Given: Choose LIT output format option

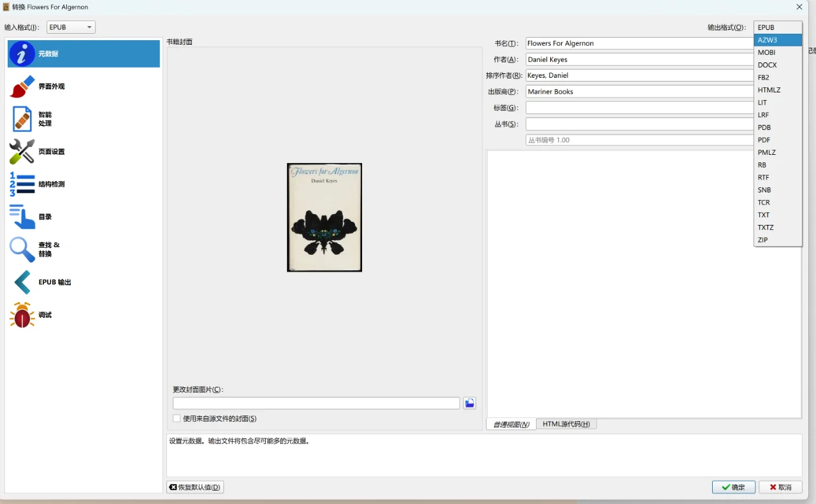Looking at the screenshot, I should coord(778,103).
